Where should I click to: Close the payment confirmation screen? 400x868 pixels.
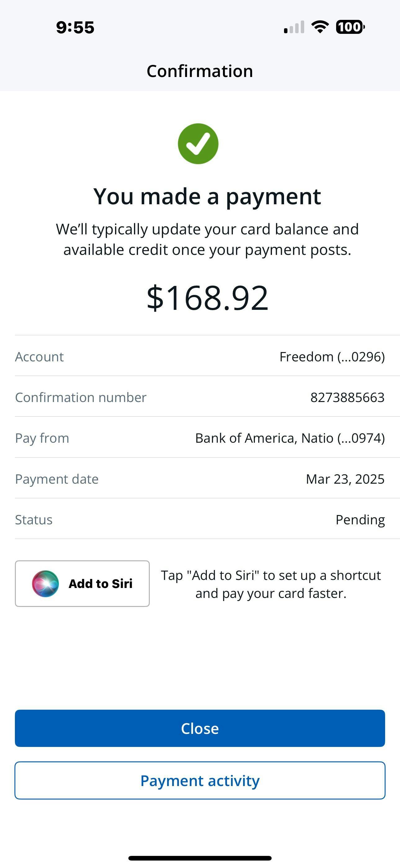200,728
